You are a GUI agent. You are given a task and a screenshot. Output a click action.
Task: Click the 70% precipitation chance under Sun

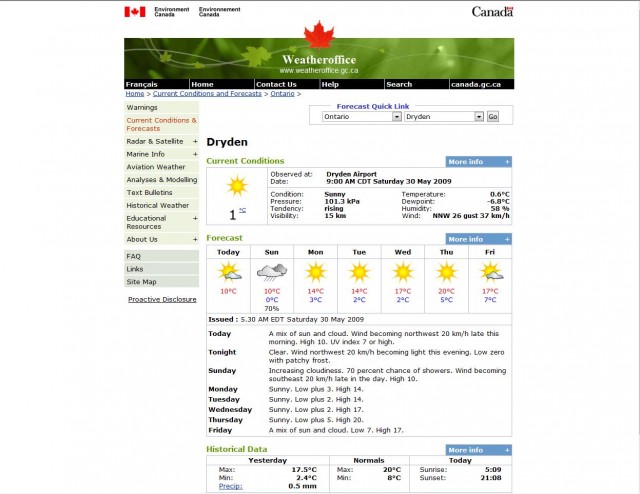(x=271, y=309)
